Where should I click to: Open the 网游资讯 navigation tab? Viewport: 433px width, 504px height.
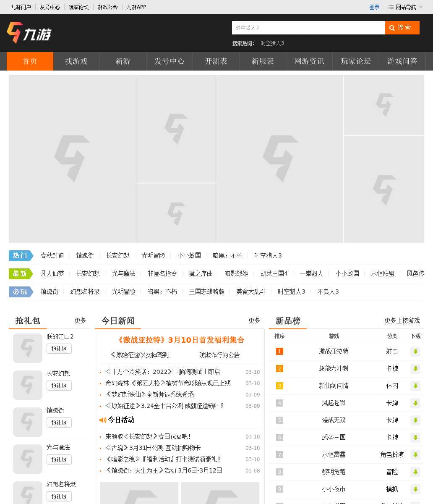[x=309, y=61]
